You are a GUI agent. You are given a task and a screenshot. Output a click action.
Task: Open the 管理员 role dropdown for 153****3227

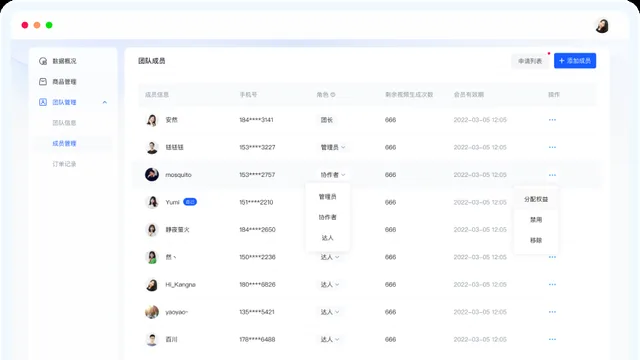333,147
